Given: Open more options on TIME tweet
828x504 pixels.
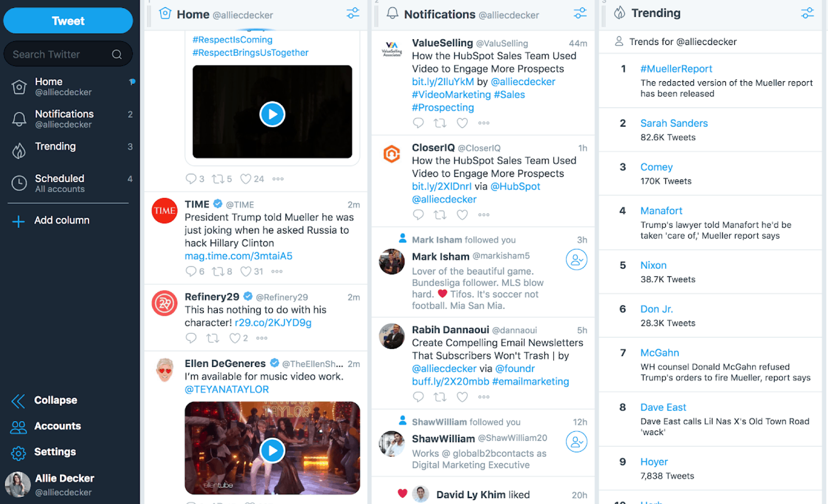Looking at the screenshot, I should (x=277, y=271).
